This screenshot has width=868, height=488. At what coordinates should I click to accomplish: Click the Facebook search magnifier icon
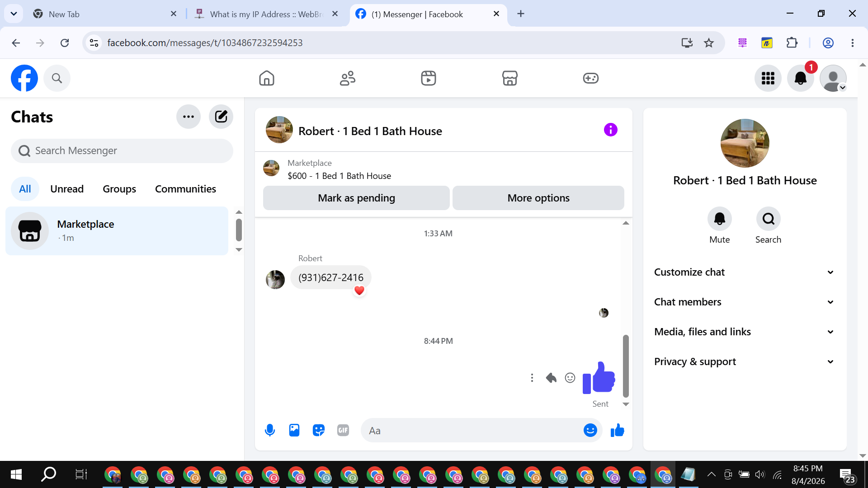coord(57,78)
